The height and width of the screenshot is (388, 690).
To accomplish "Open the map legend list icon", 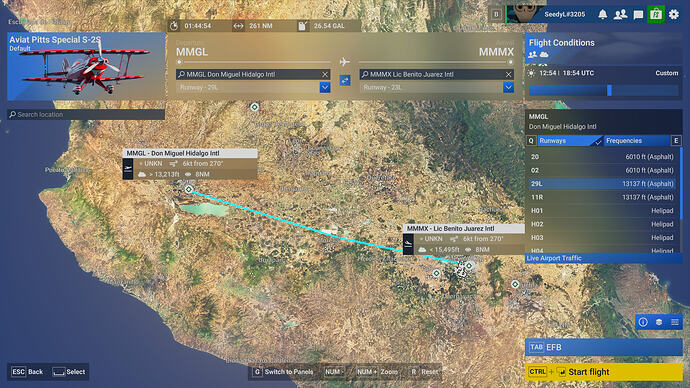I will (675, 322).
